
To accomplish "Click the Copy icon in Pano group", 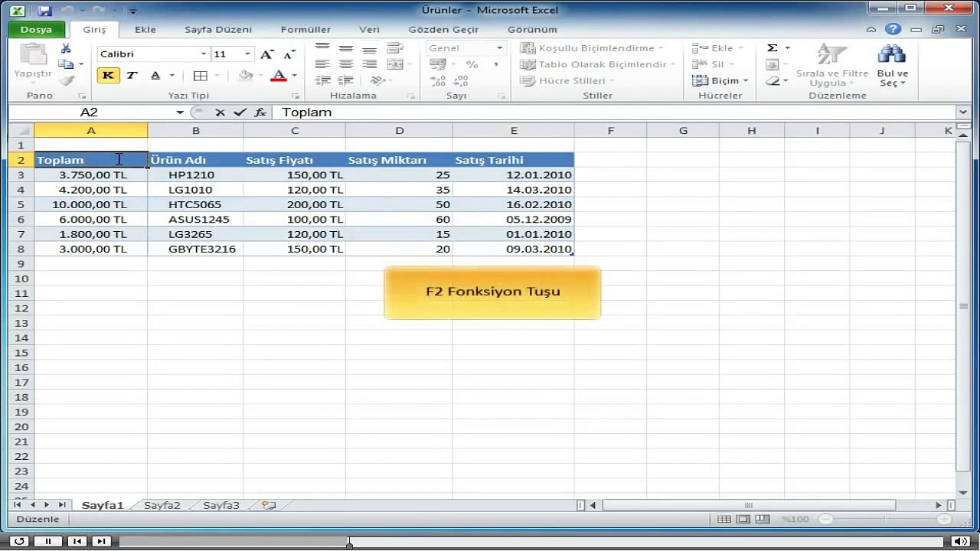I will pyautogui.click(x=66, y=64).
